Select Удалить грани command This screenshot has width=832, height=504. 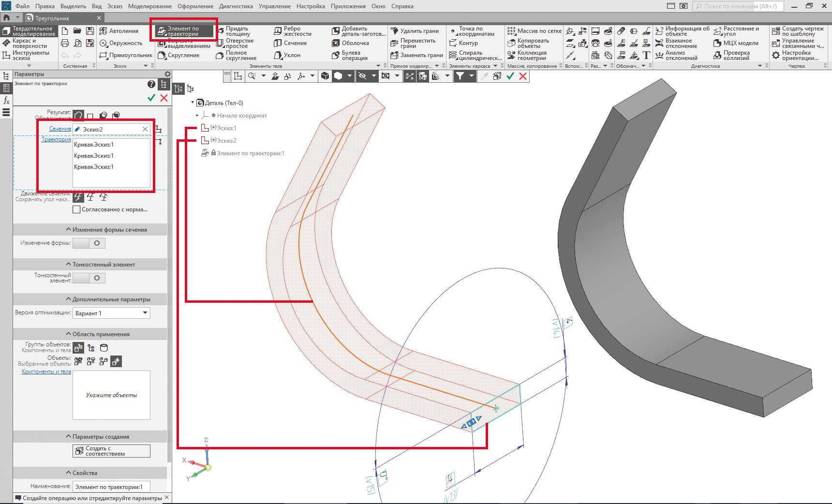coord(415,31)
